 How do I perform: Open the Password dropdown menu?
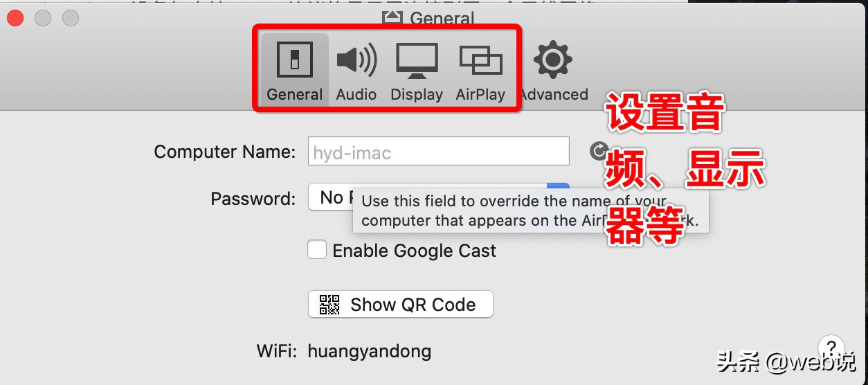(x=439, y=197)
